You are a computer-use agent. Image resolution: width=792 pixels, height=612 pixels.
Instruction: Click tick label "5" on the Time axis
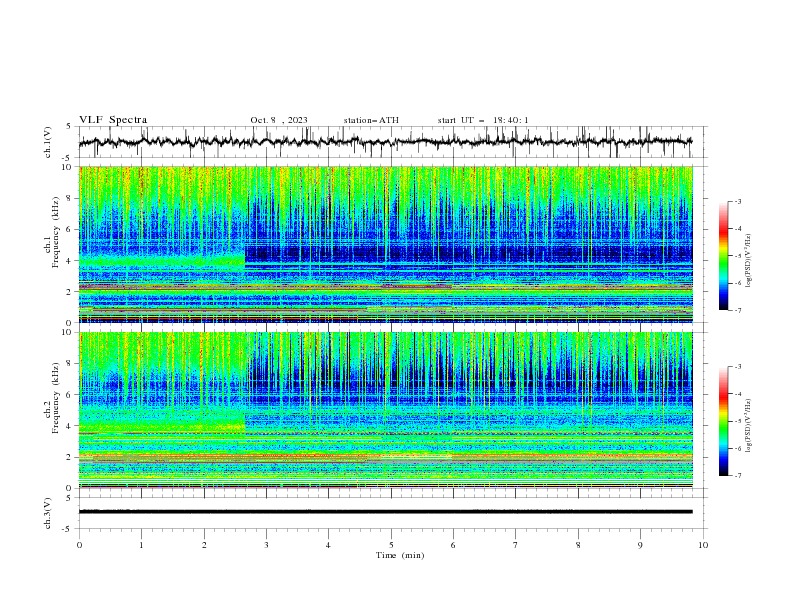point(391,545)
